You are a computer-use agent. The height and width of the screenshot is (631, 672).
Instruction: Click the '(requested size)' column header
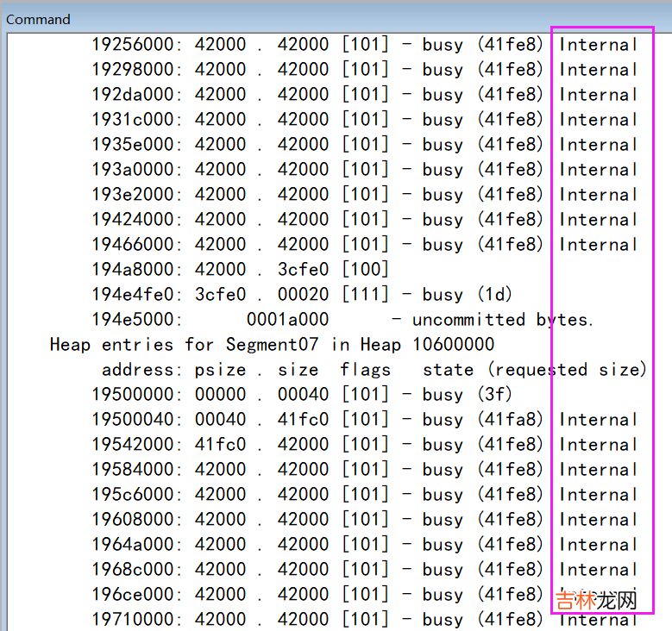click(567, 370)
